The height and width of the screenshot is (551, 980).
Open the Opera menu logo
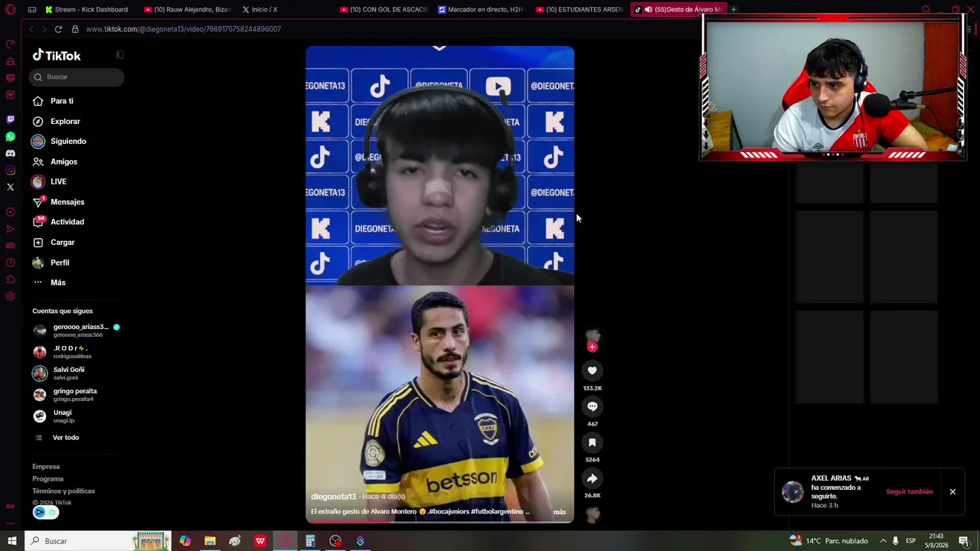tap(10, 9)
